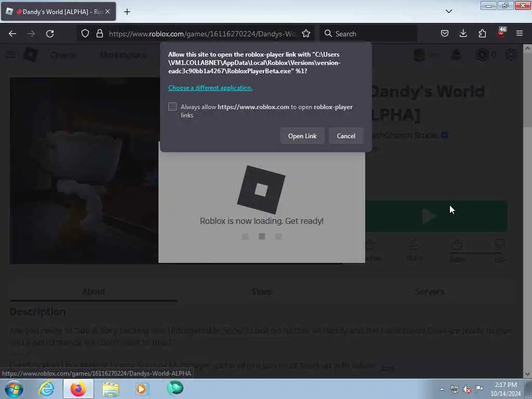532x399 pixels.
Task: Launch Internet Explorer from taskbar
Action: click(46, 389)
